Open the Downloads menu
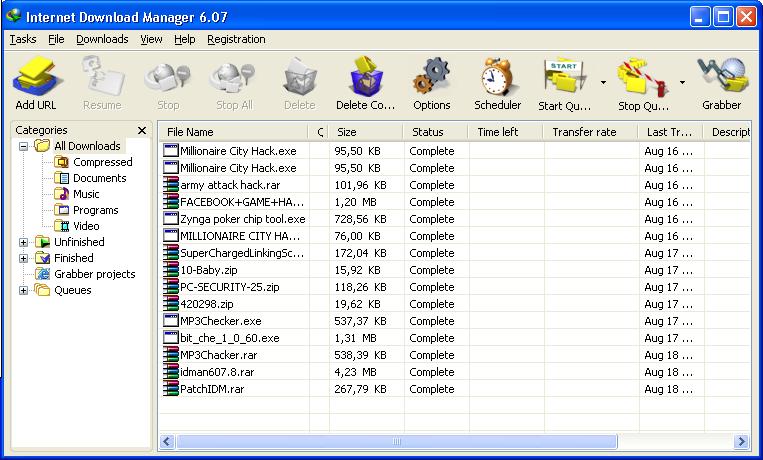Screen dimensions: 763x460 (102, 39)
